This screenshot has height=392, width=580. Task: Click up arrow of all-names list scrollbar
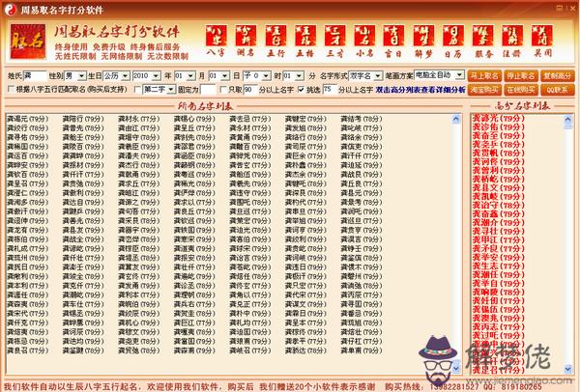coord(455,119)
